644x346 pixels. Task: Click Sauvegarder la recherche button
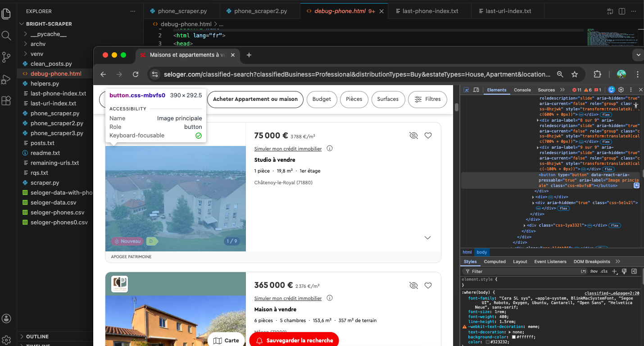[x=294, y=340]
